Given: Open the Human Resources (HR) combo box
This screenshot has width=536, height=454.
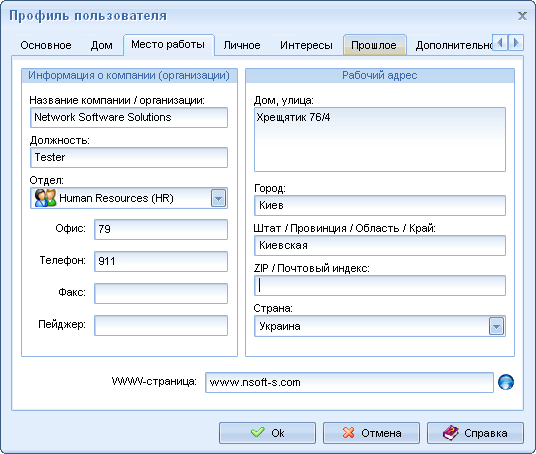Looking at the screenshot, I should pyautogui.click(x=129, y=198).
